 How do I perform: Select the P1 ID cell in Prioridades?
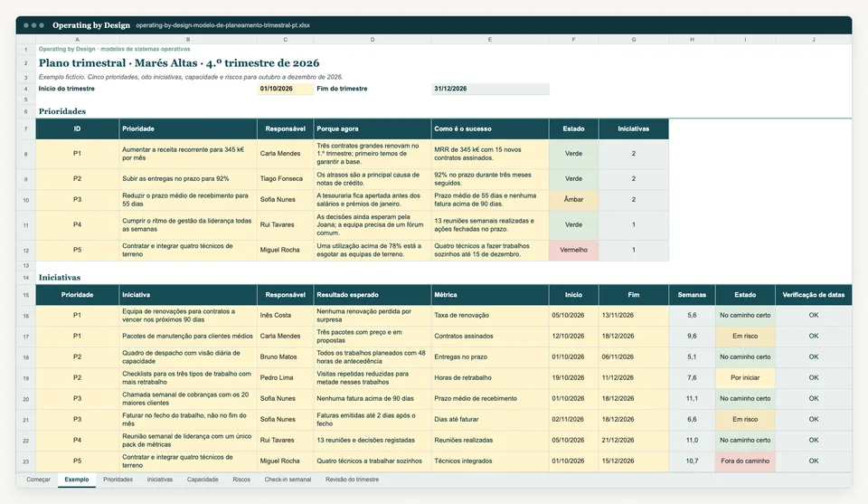coord(77,154)
